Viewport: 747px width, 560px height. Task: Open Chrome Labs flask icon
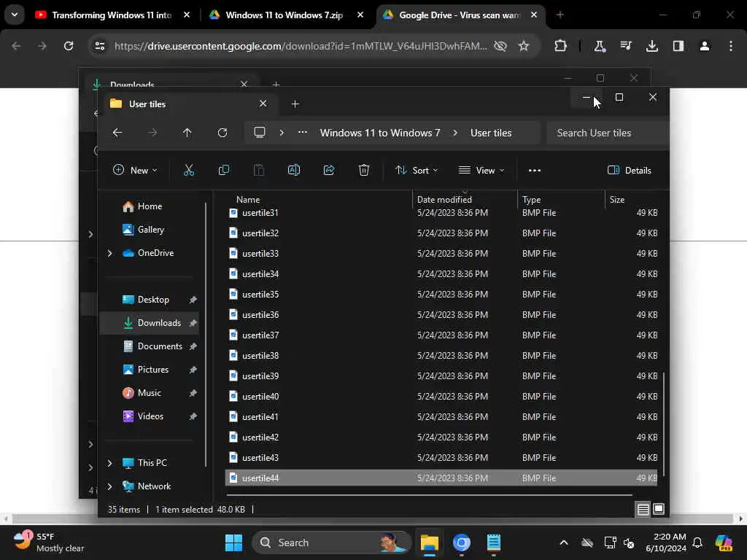(x=600, y=46)
